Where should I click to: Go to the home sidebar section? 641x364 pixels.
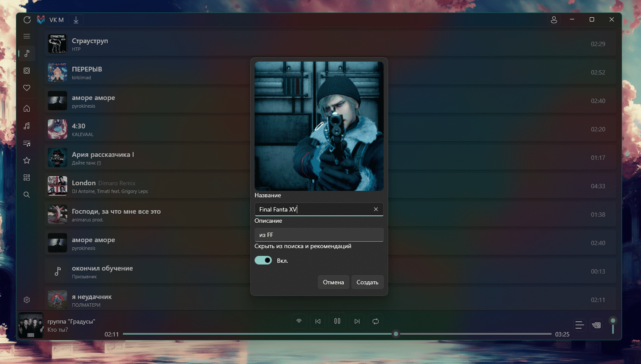pos(27,109)
